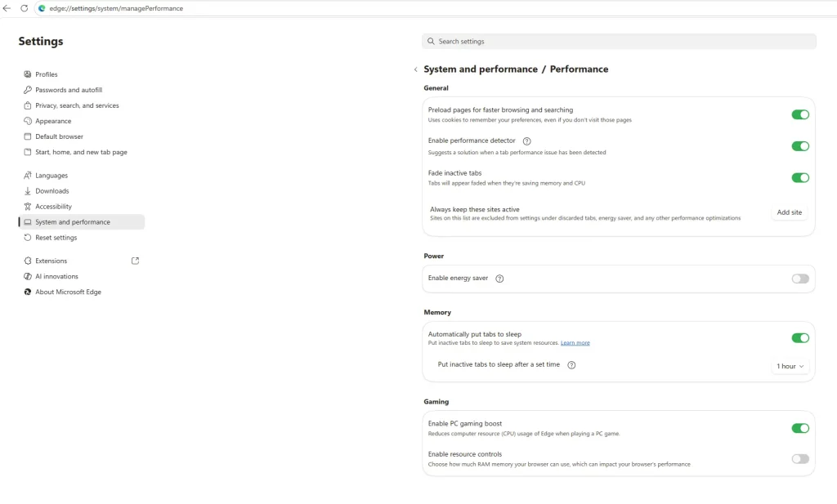Turn on Enable resource controls
Image resolution: width=837 pixels, height=504 pixels.
[800, 459]
